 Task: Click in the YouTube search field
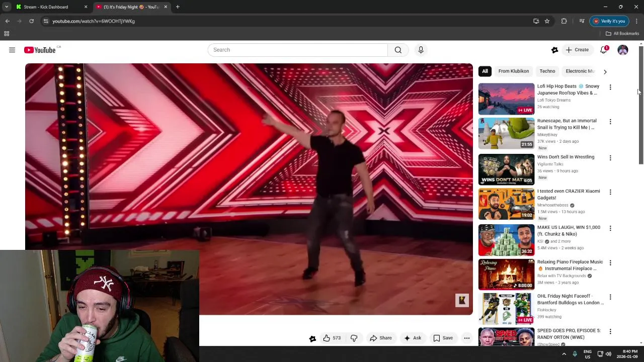click(298, 50)
